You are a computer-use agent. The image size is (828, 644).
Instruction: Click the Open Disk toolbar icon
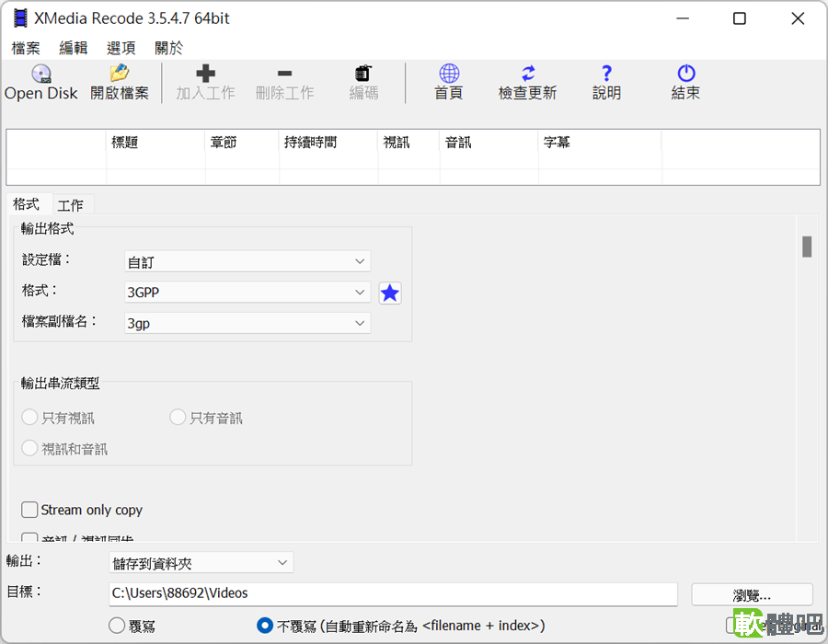click(41, 74)
